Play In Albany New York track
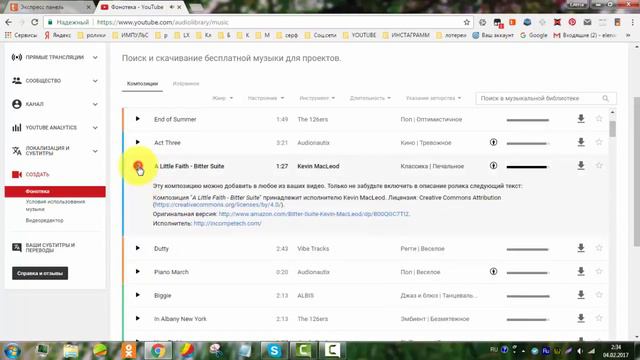 point(138,318)
